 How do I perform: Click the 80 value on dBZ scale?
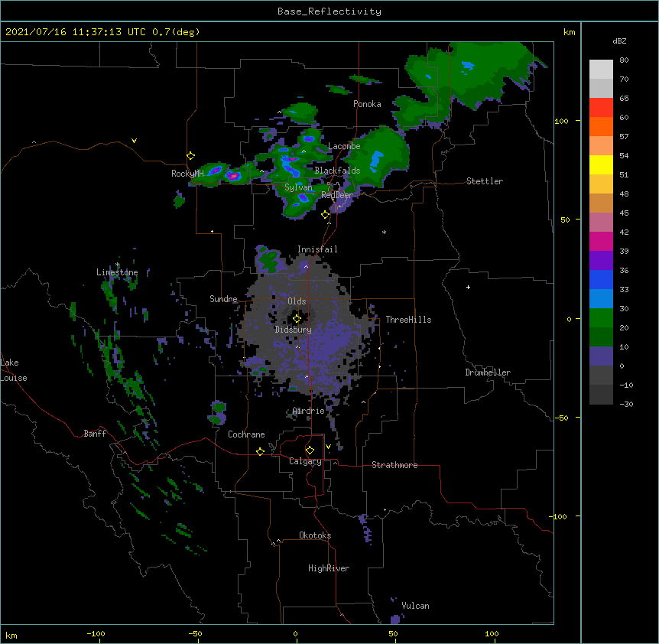tap(624, 60)
